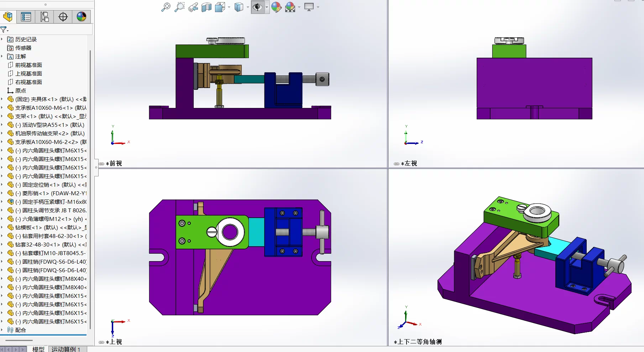
Task: Toggle the link-views icon beside *前视
Action: [x=101, y=164]
